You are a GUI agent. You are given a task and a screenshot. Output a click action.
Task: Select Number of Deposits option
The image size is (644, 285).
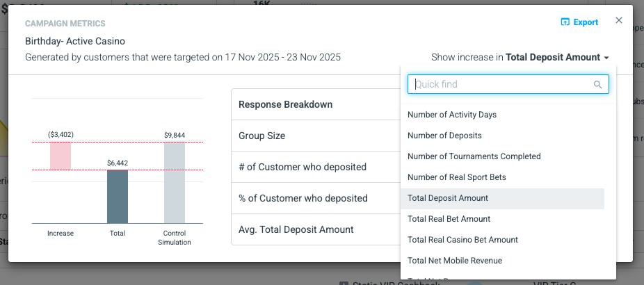click(x=502, y=136)
